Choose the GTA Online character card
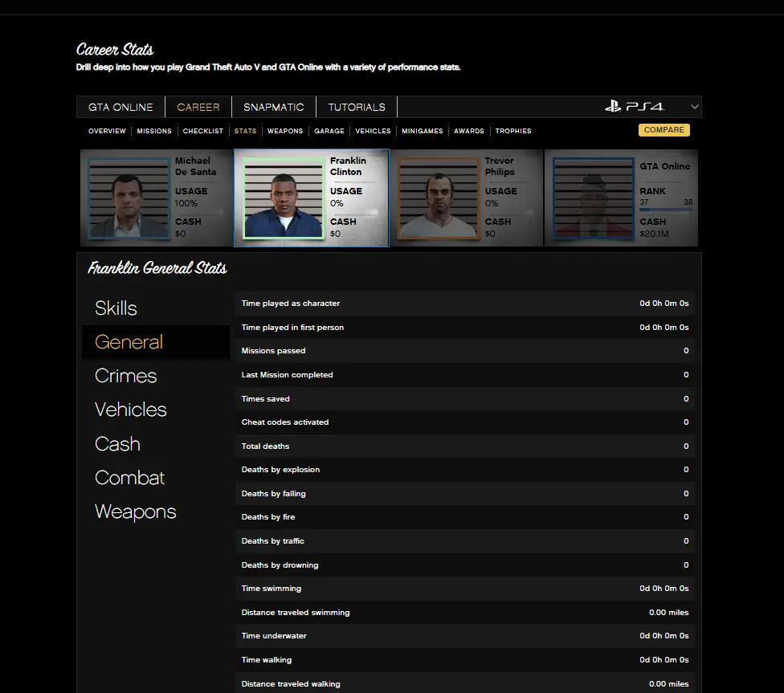Screen dimensions: 784x693 pyautogui.click(x=621, y=198)
